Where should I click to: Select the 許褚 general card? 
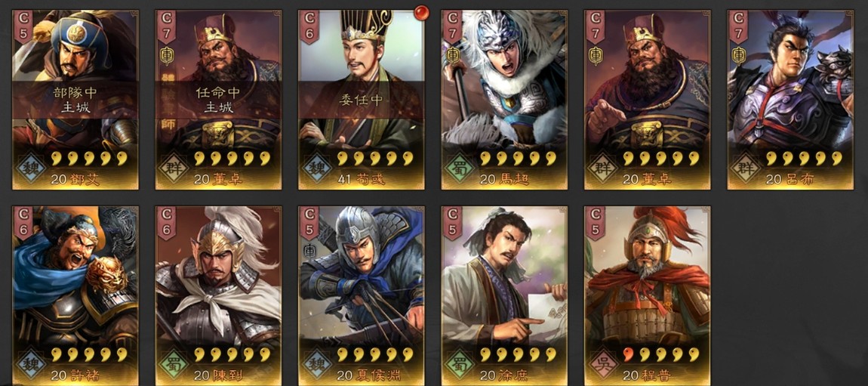(x=75, y=295)
